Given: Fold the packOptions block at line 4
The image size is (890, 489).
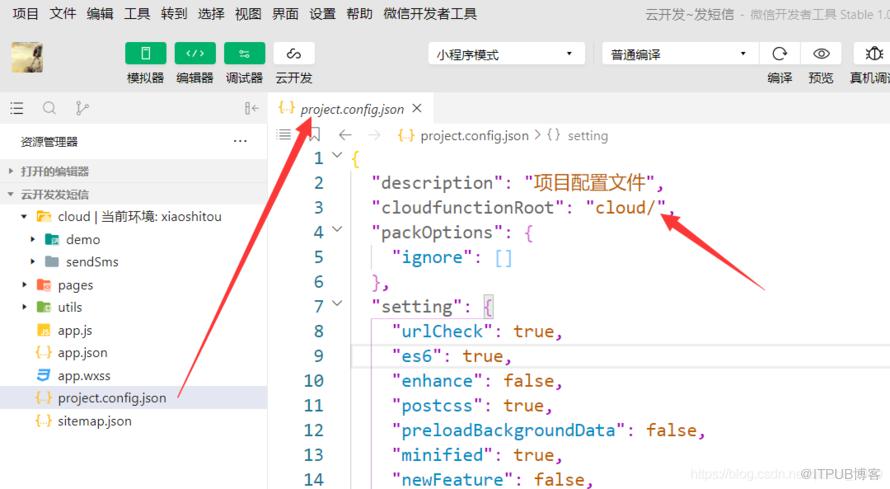Looking at the screenshot, I should pos(337,229).
